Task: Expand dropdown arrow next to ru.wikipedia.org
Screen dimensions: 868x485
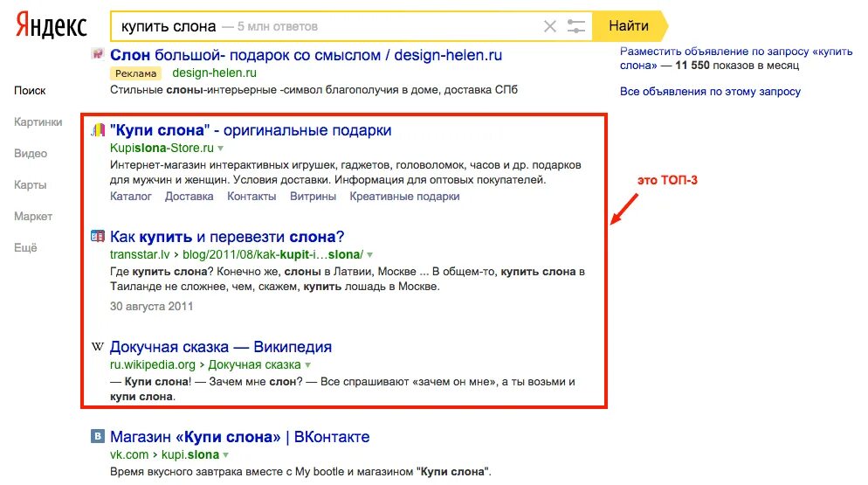Action: pyautogui.click(x=307, y=365)
